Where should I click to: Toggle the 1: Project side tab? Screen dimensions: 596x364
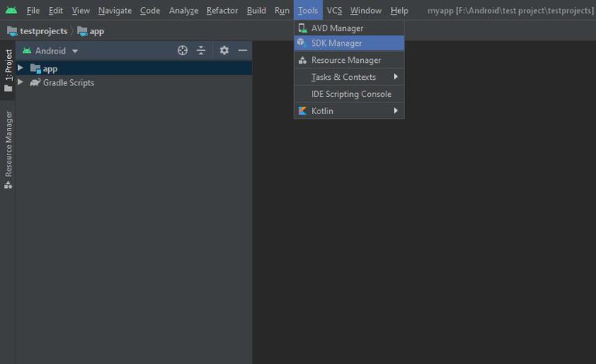point(8,71)
